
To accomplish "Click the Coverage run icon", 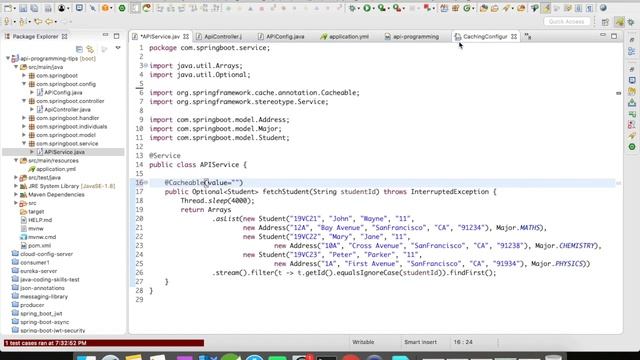I will (382, 8).
